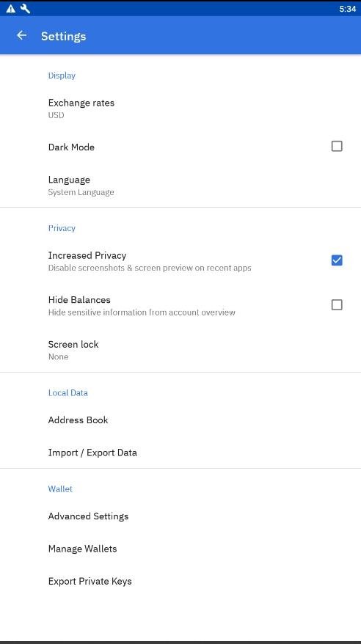Tap the wrench status bar icon
This screenshot has width=361, height=644.
tap(25, 9)
